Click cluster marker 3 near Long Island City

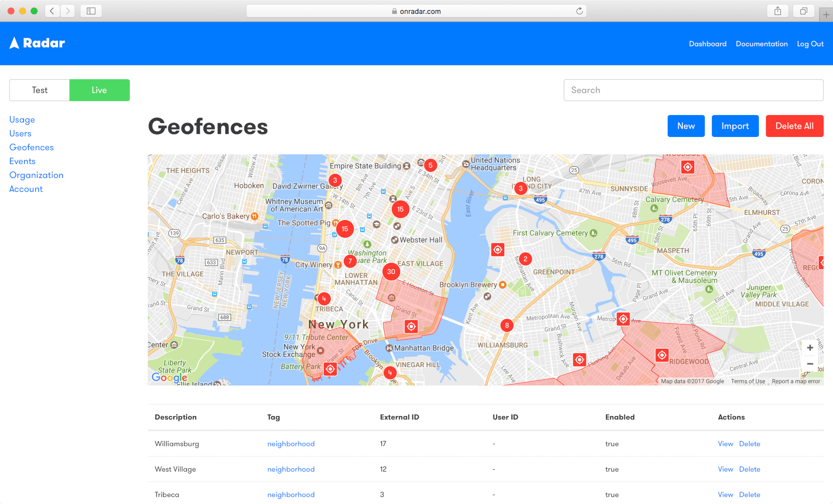(x=521, y=188)
